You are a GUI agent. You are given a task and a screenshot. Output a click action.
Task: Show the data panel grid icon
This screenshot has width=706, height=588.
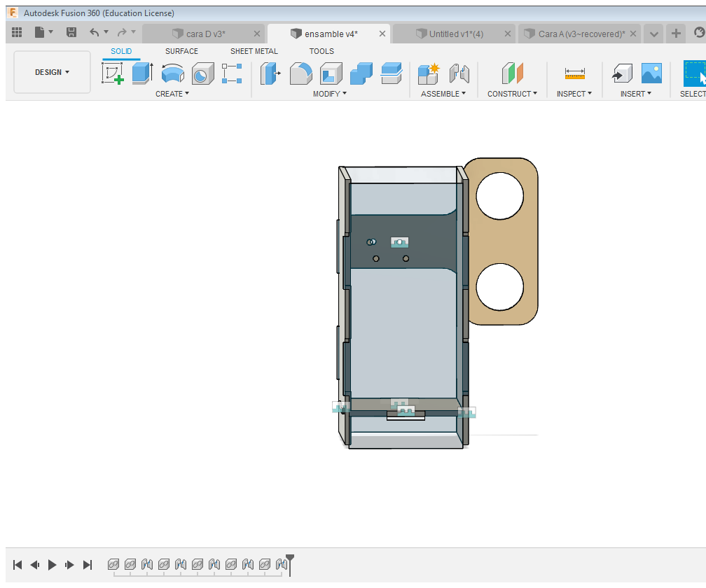click(17, 32)
